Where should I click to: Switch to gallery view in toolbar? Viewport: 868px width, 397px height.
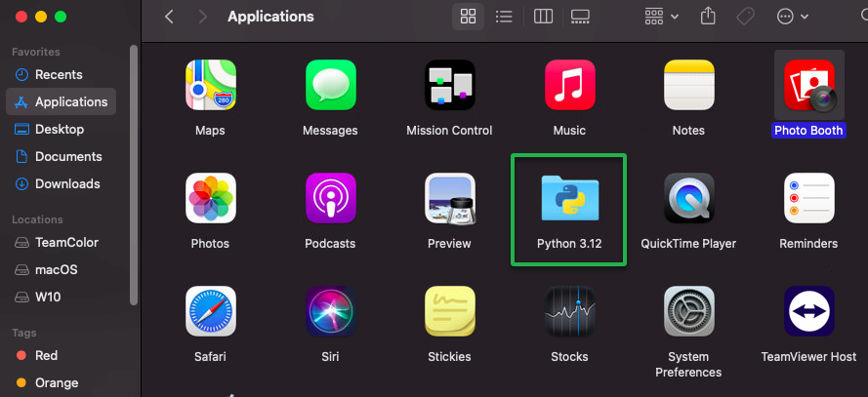(x=580, y=17)
